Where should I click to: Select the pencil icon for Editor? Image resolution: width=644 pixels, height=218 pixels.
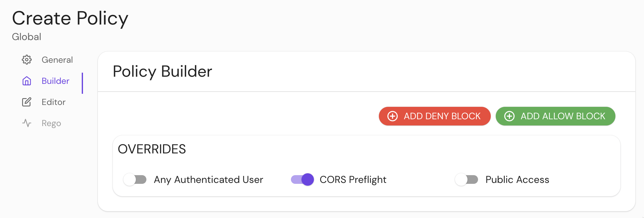coord(27,102)
